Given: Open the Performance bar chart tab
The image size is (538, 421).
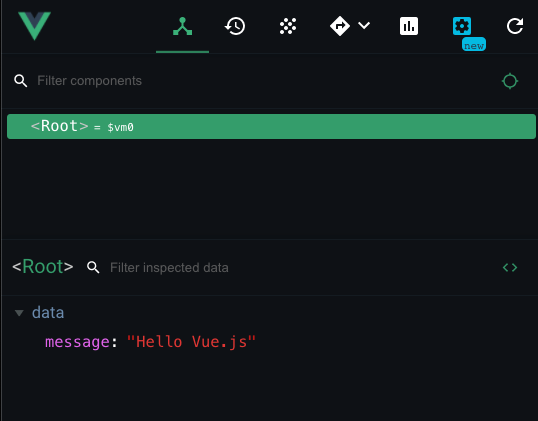Looking at the screenshot, I should point(409,26).
